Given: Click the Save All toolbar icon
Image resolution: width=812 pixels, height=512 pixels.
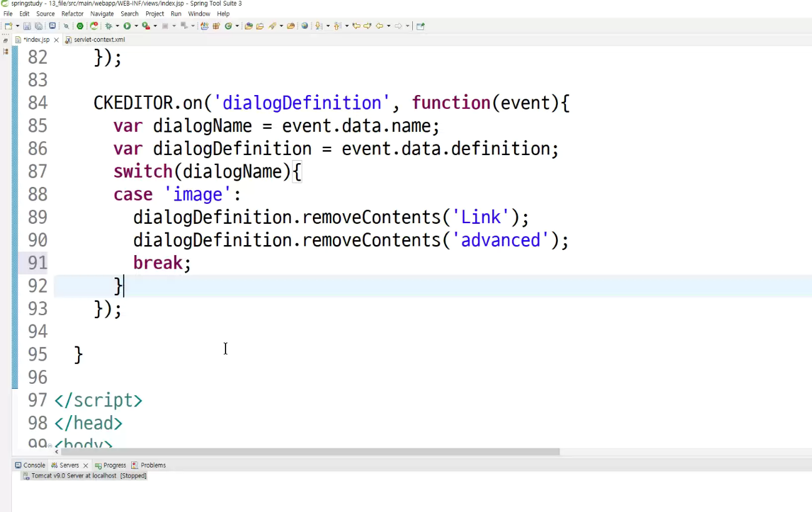Looking at the screenshot, I should [38, 26].
